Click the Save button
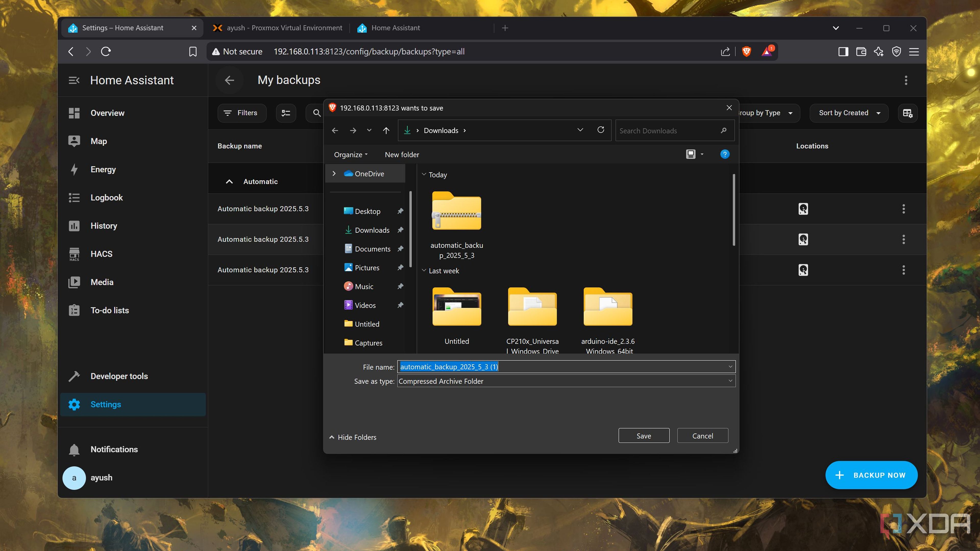The height and width of the screenshot is (551, 980). pos(644,436)
